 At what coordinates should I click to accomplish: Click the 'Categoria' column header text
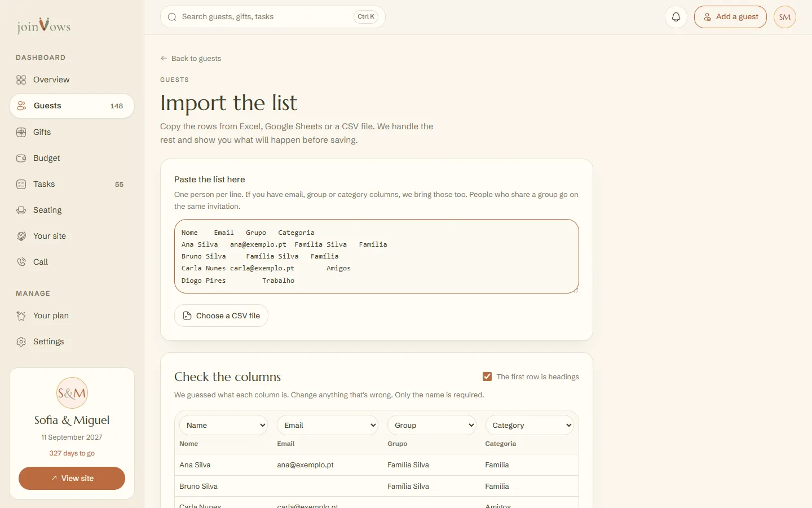(501, 444)
